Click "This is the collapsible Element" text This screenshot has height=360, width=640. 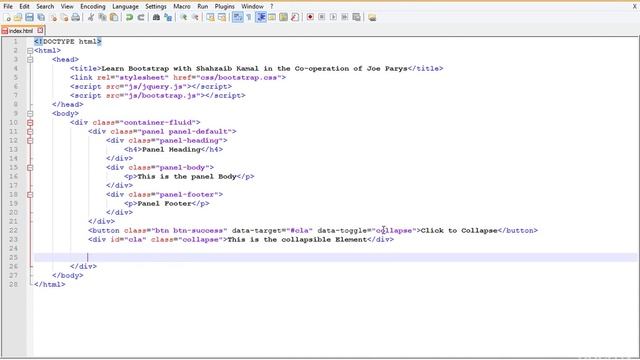(297, 240)
